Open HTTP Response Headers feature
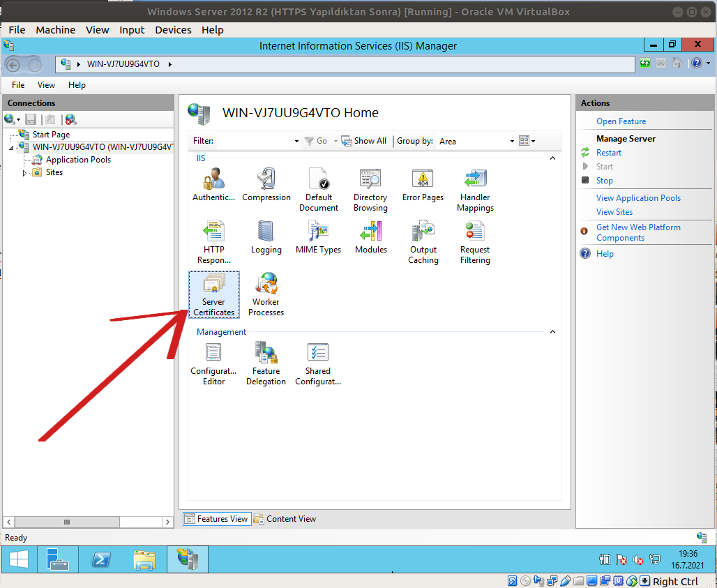 (213, 242)
